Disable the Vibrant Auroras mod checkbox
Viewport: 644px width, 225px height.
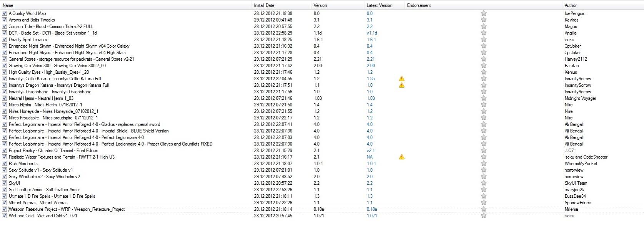click(4, 203)
